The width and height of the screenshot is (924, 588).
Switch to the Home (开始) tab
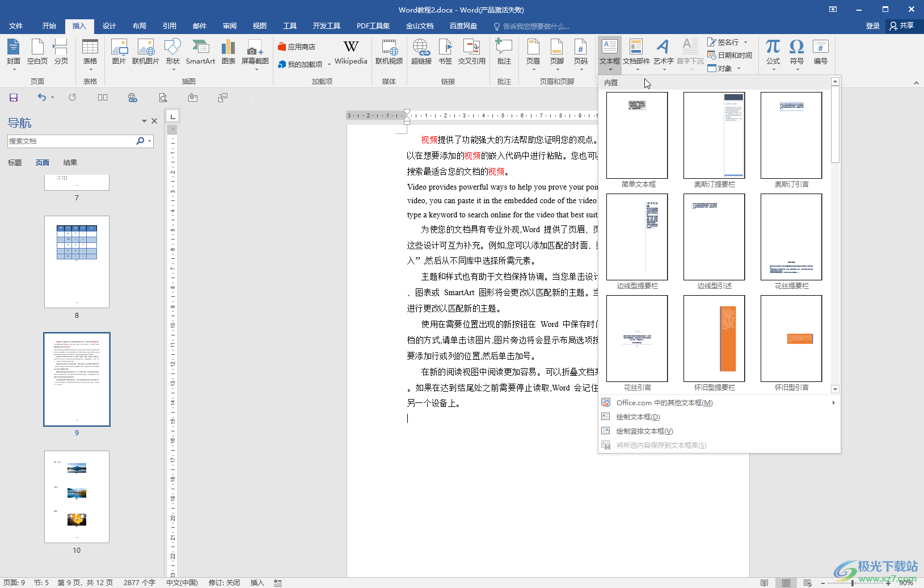click(49, 26)
